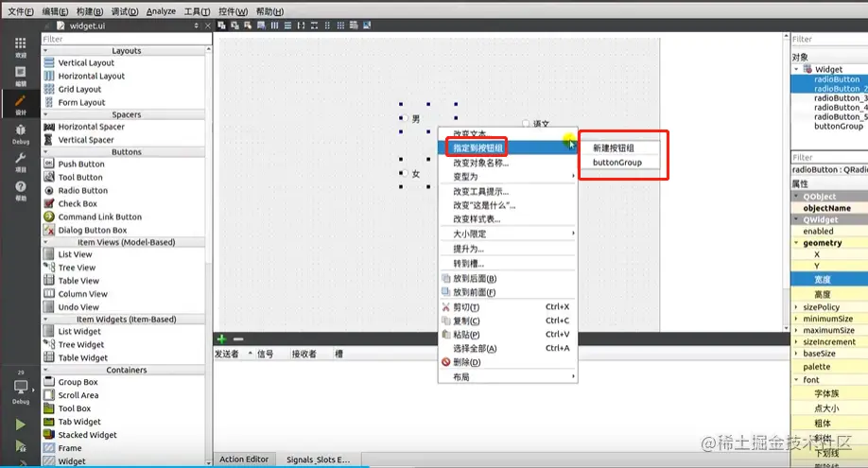Collapse the Containers category

tap(45, 370)
